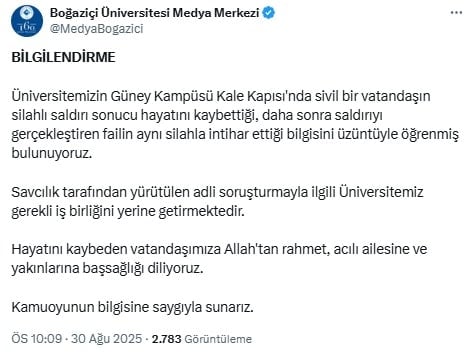Click the line starting with gerekli iş birliğini
The width and height of the screenshot is (474, 360).
(x=128, y=211)
